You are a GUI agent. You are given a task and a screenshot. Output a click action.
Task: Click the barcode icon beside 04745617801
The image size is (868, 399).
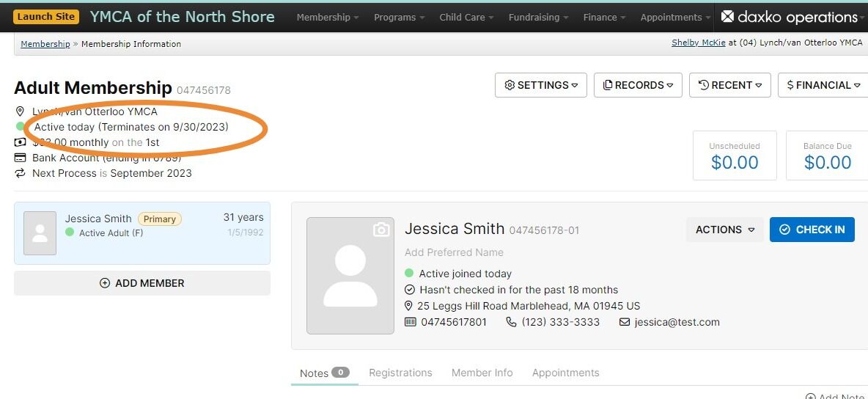(411, 322)
